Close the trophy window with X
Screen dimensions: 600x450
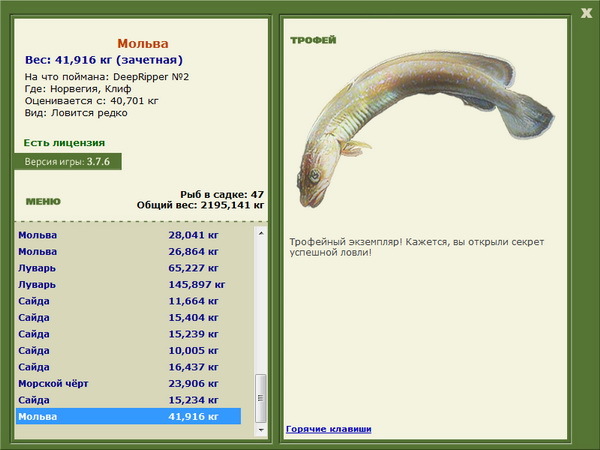[x=586, y=13]
